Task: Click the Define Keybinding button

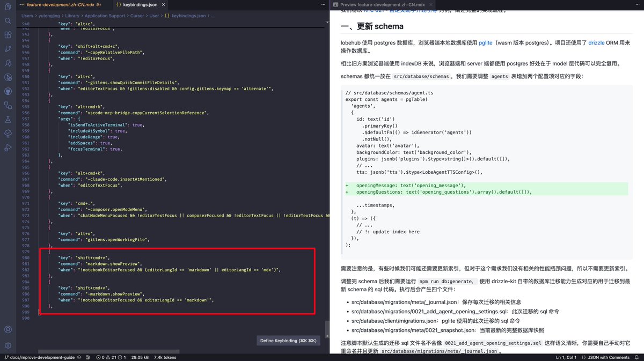Action: [288, 340]
